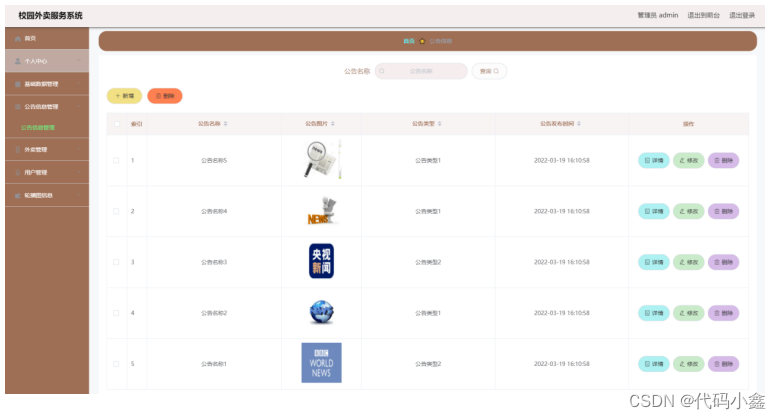
Task: Check the checkbox for row 4
Action: (116, 313)
